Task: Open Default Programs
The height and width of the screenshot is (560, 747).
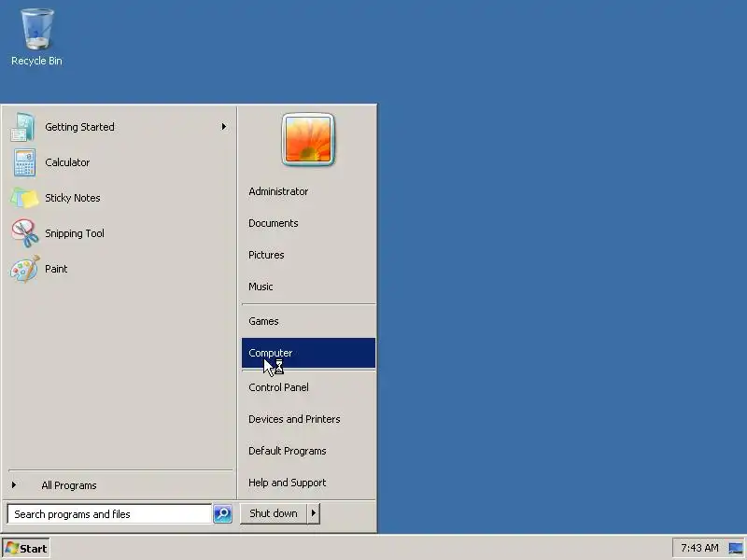Action: pos(308,451)
